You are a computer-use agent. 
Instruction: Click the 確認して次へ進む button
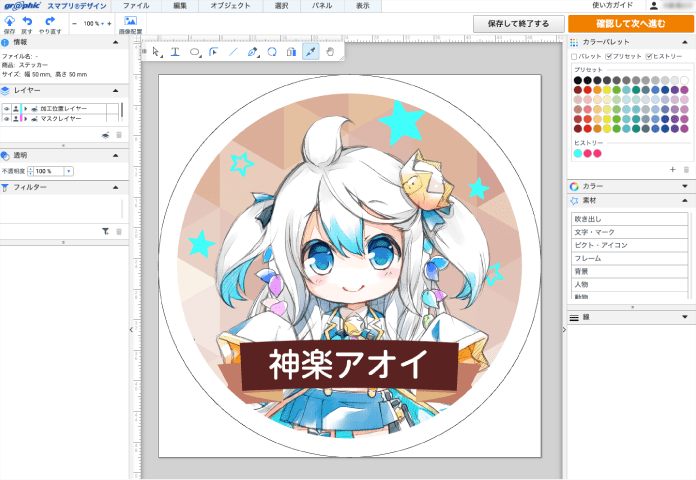click(630, 23)
